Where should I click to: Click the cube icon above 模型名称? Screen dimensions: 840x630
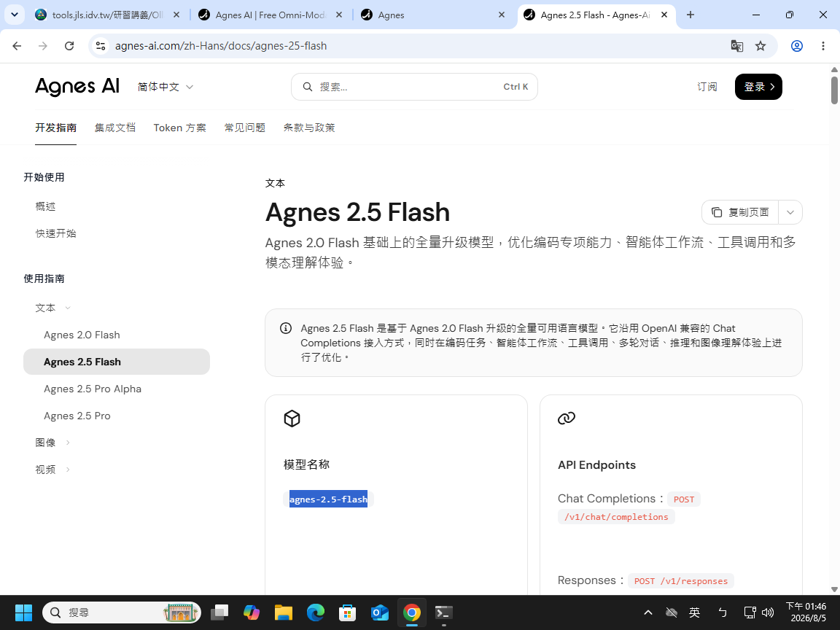coord(292,419)
